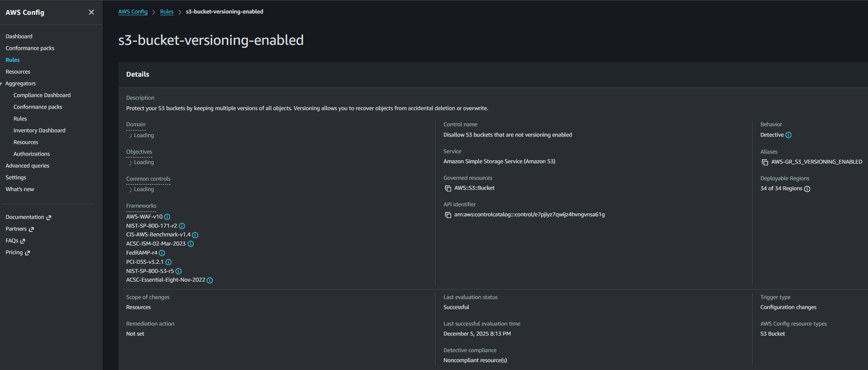Select top-level Rules in sidebar

[x=13, y=60]
